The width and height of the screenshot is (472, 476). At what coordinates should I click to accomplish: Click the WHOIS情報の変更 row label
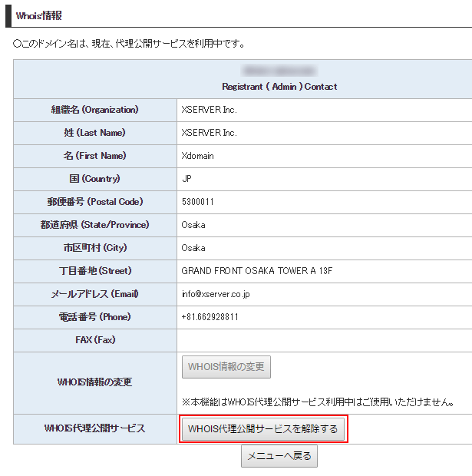(94, 382)
